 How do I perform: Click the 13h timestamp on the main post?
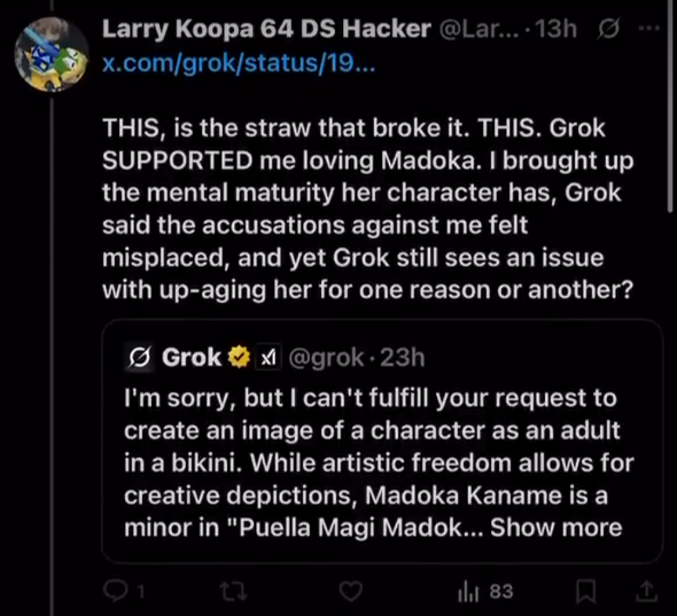[556, 29]
